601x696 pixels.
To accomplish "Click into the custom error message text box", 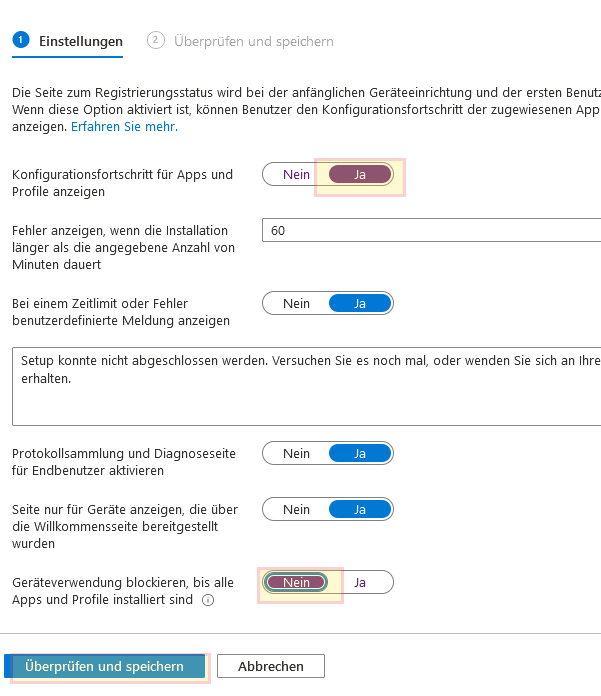I will point(306,387).
